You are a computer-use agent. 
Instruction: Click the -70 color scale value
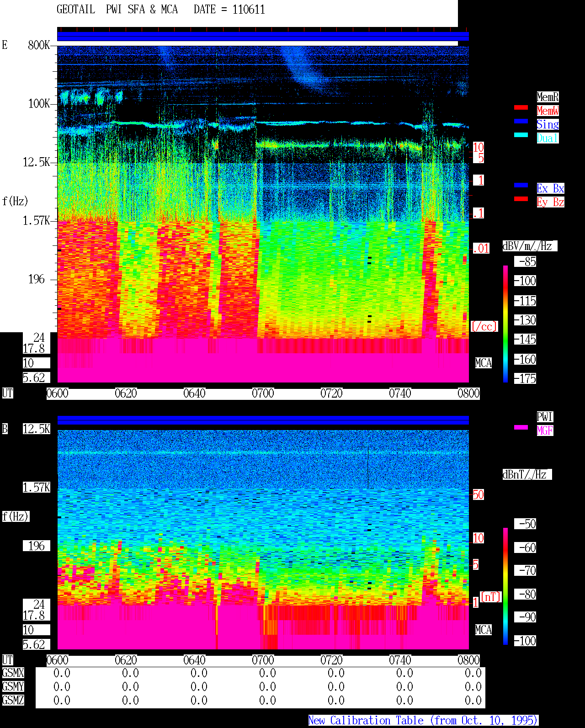[x=526, y=570]
